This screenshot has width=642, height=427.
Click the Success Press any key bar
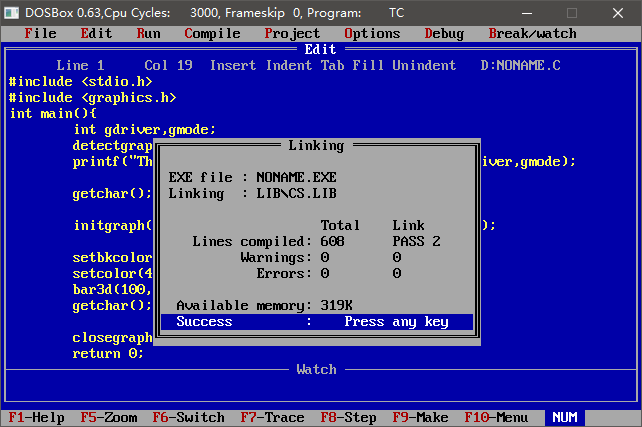(317, 322)
